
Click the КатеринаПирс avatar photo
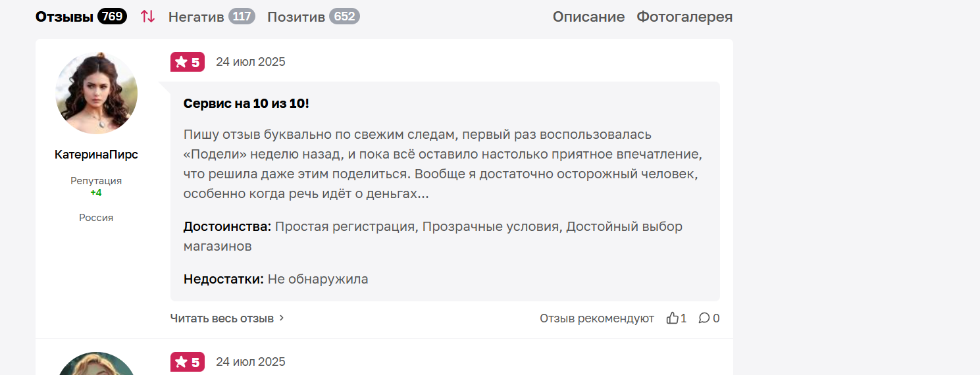pos(97,93)
